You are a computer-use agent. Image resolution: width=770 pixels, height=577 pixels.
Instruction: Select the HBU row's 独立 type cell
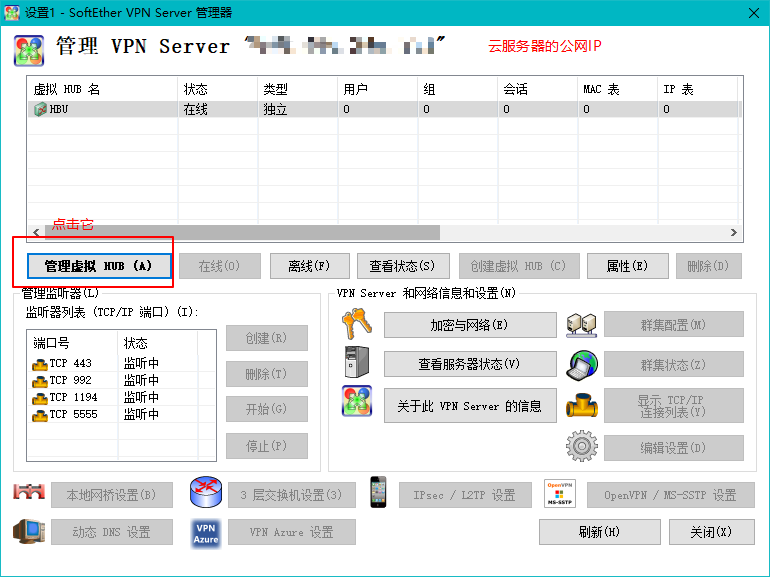tap(298, 109)
